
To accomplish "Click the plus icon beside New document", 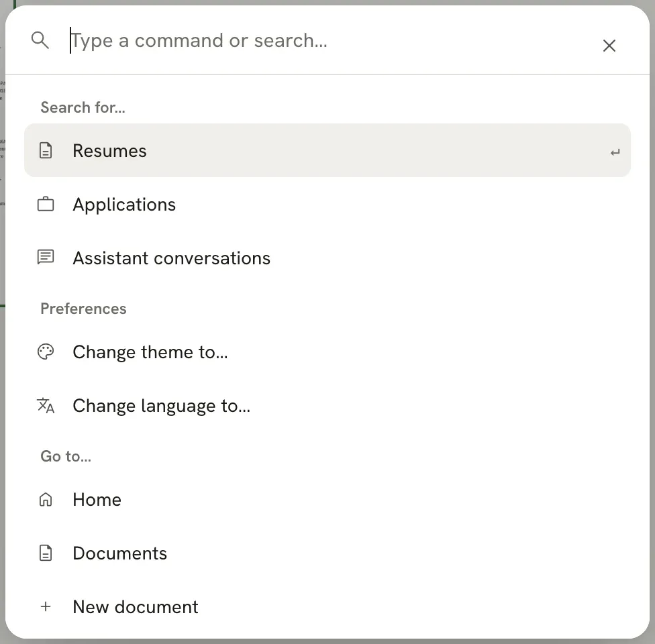I will 46,606.
